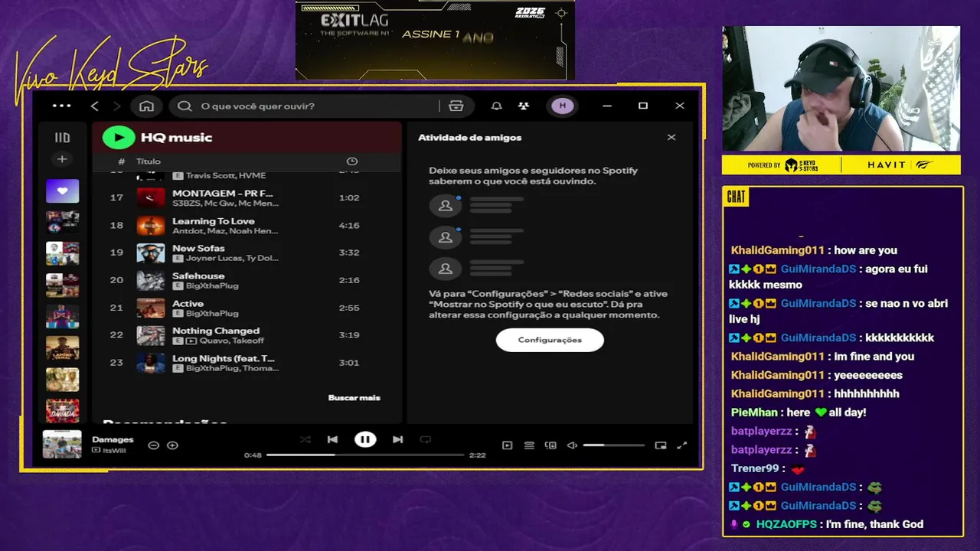This screenshot has width=980, height=551.
Task: Open Connect to a device icon
Action: coord(550,445)
